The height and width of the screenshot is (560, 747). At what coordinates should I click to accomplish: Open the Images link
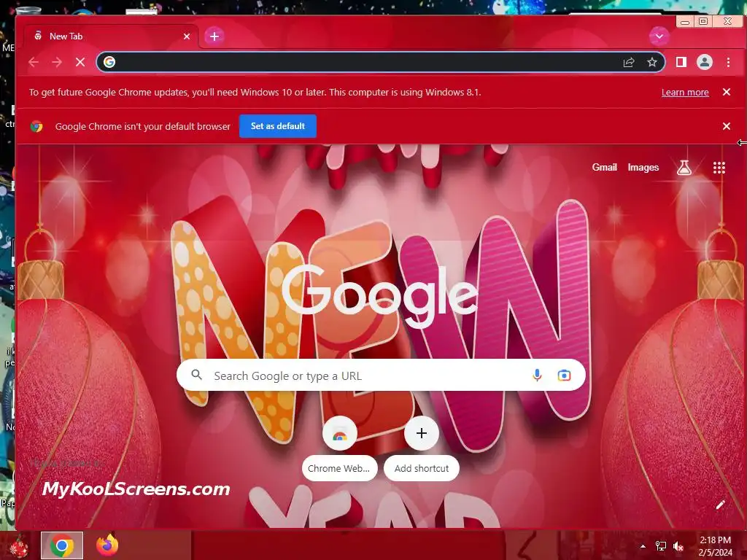643,167
